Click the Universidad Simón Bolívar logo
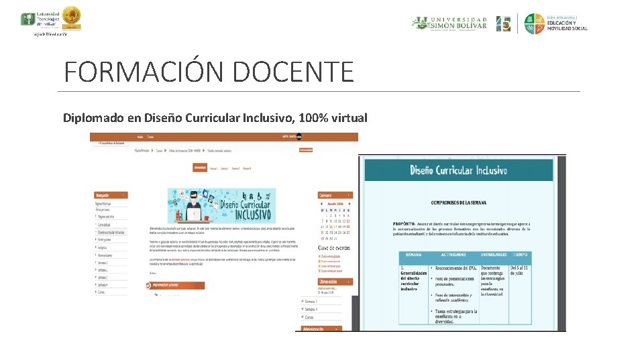Viewport: 644px width, 362px height. 449,23
